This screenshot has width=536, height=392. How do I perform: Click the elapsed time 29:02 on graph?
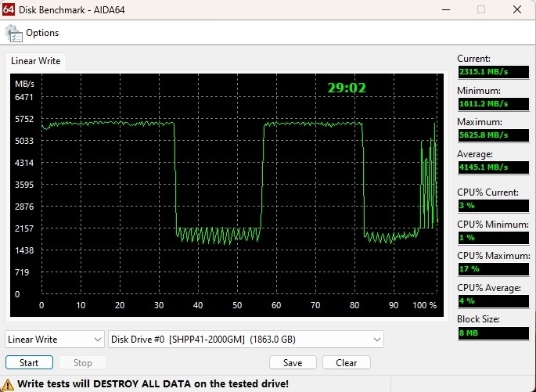[x=347, y=88]
